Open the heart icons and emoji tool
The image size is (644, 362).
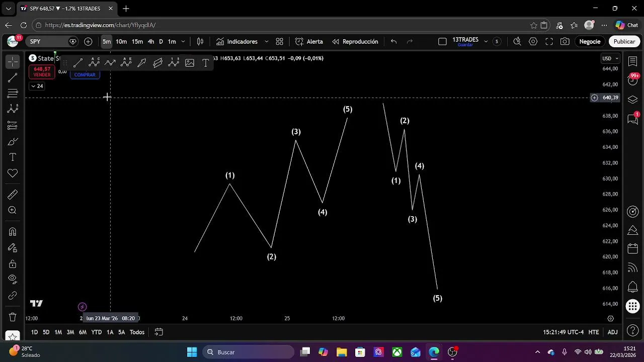point(13,173)
